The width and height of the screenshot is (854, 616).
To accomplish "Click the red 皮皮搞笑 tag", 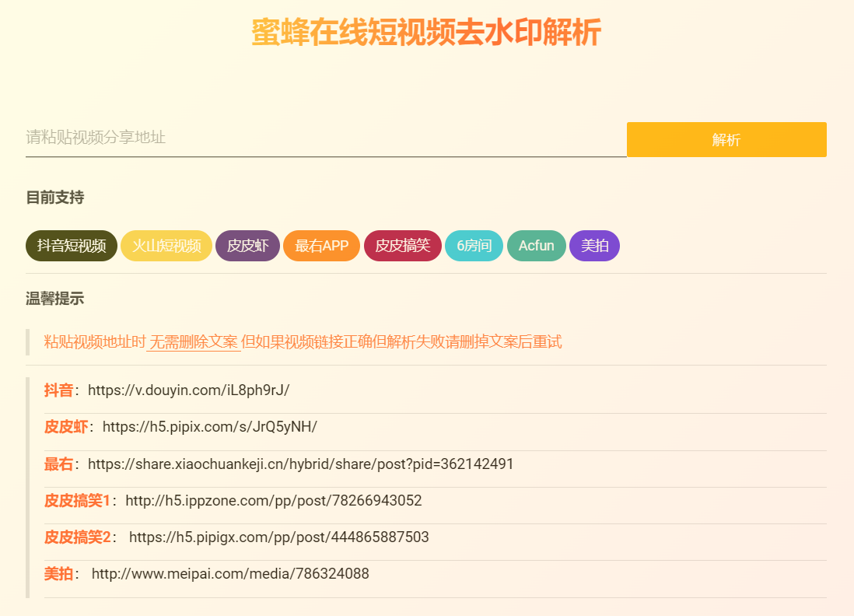I will (x=402, y=246).
